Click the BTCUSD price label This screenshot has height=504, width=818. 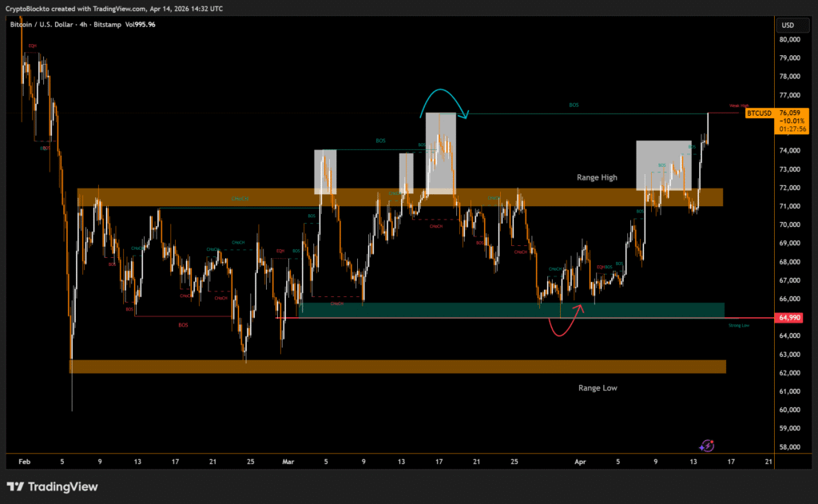point(759,113)
